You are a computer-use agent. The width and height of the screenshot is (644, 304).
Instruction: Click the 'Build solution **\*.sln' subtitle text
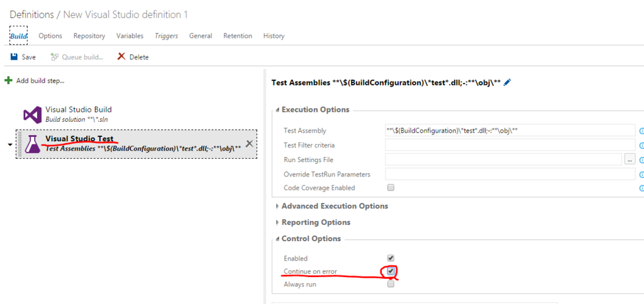tap(77, 119)
